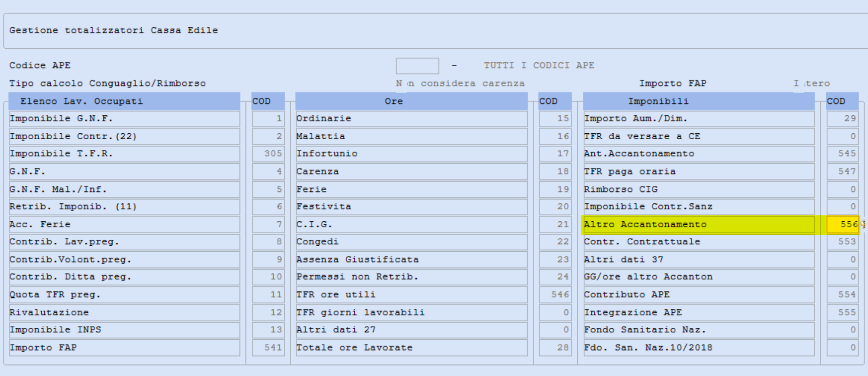This screenshot has height=376, width=868.
Task: Select the COD field for Imponibile G.N.F.
Action: click(268, 119)
